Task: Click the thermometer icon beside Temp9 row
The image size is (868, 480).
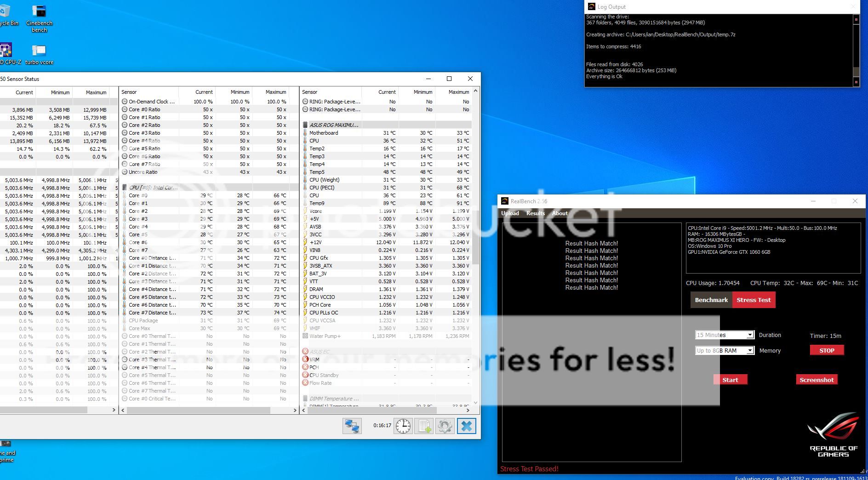Action: [305, 203]
